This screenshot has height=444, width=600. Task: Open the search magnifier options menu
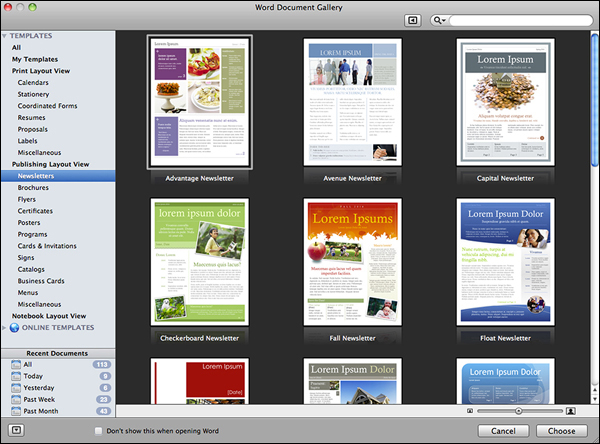pos(439,20)
